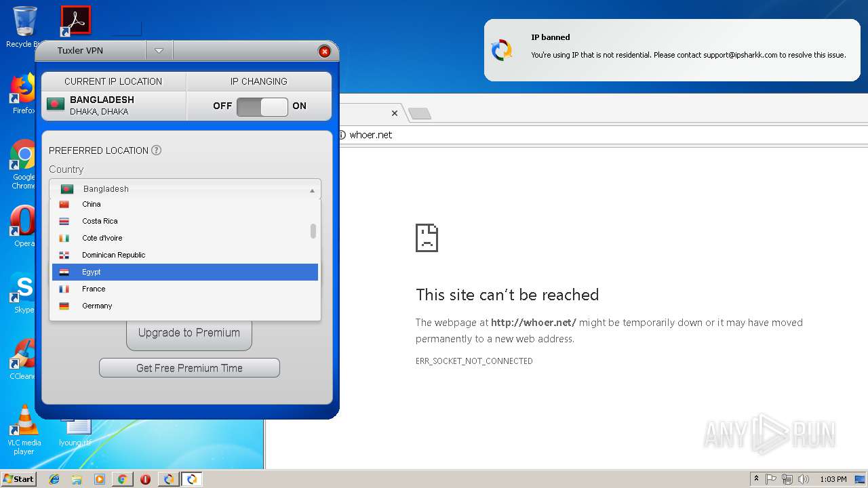Image resolution: width=868 pixels, height=488 pixels.
Task: Open Windows Media Player from taskbar
Action: pyautogui.click(x=100, y=479)
